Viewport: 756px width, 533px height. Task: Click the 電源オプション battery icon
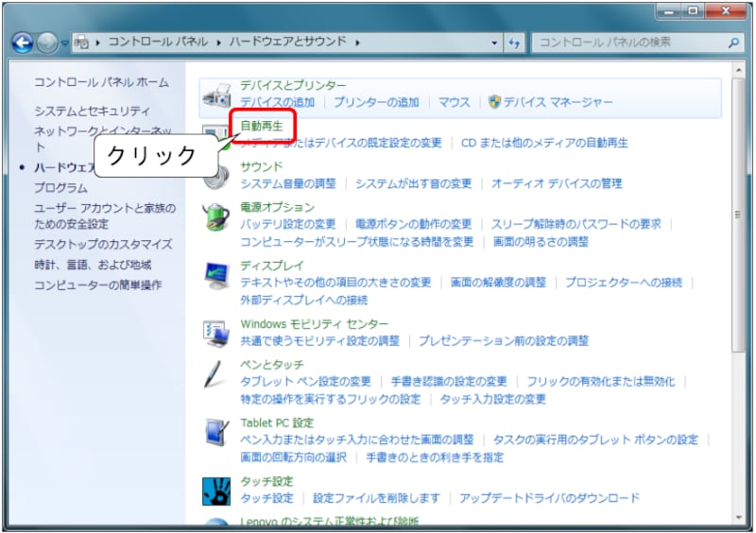click(216, 217)
